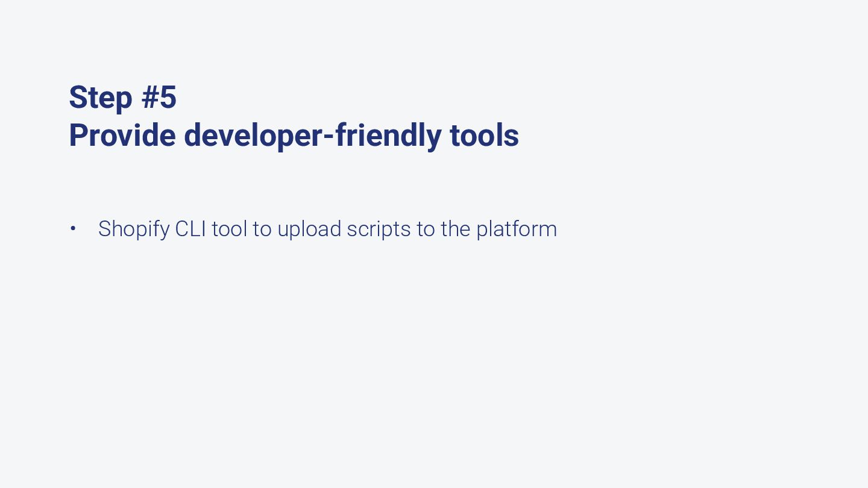The image size is (868, 488).
Task: Click 'developer-friendly' in the heading
Action: pyautogui.click(x=313, y=135)
